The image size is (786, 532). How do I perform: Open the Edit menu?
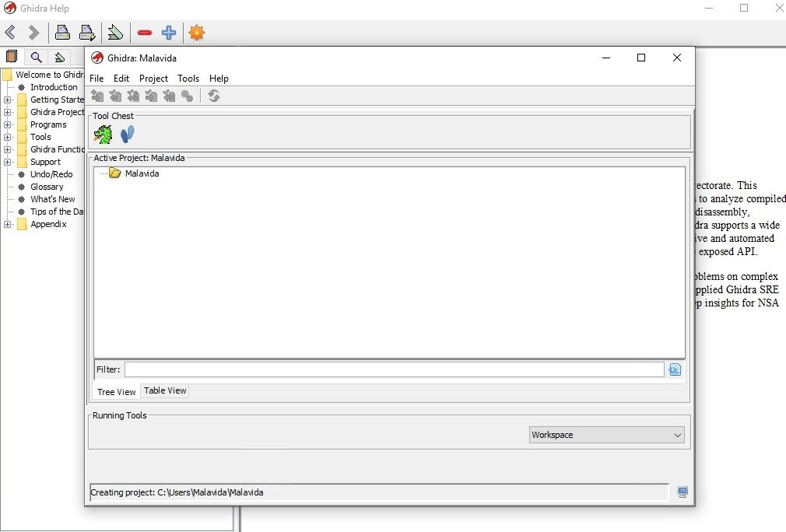point(121,79)
